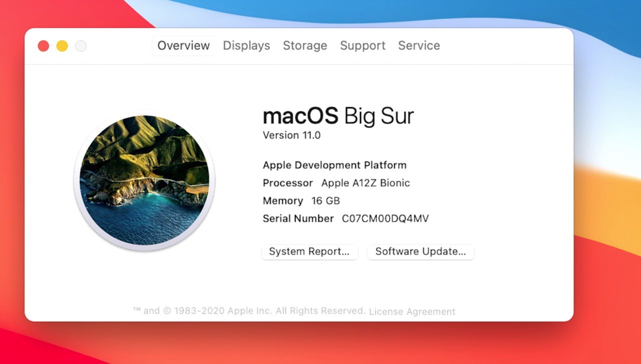Click the Version 11.0 text
Screen dimensions: 641x364
[x=291, y=135]
